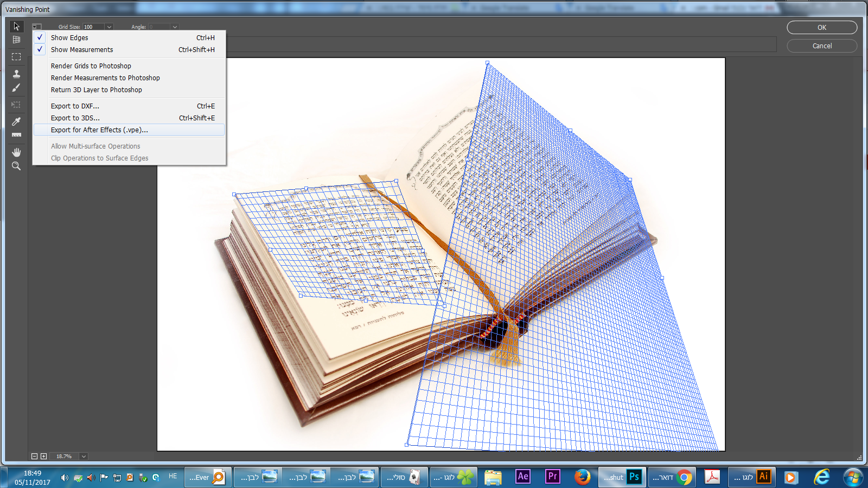This screenshot has height=488, width=868.
Task: Launch Firefox from the taskbar
Action: click(582, 477)
